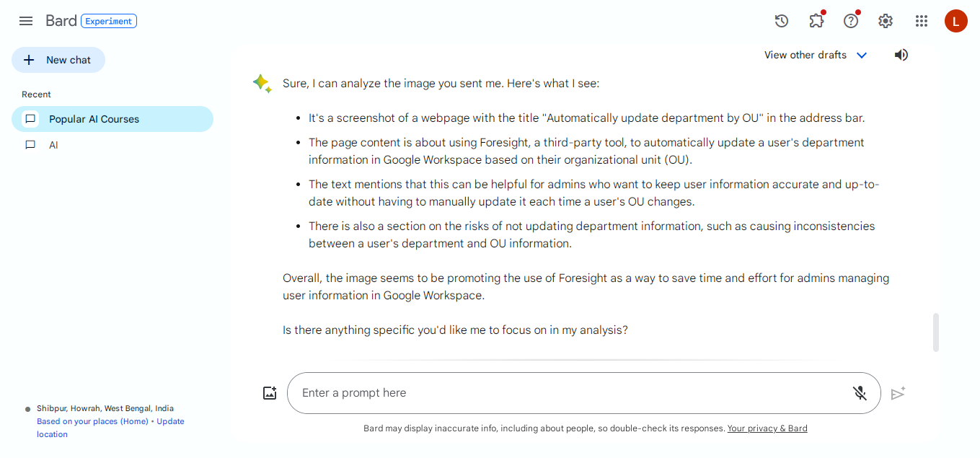The width and height of the screenshot is (980, 458).
Task: Enable the microphone for voice input
Action: [x=860, y=393]
